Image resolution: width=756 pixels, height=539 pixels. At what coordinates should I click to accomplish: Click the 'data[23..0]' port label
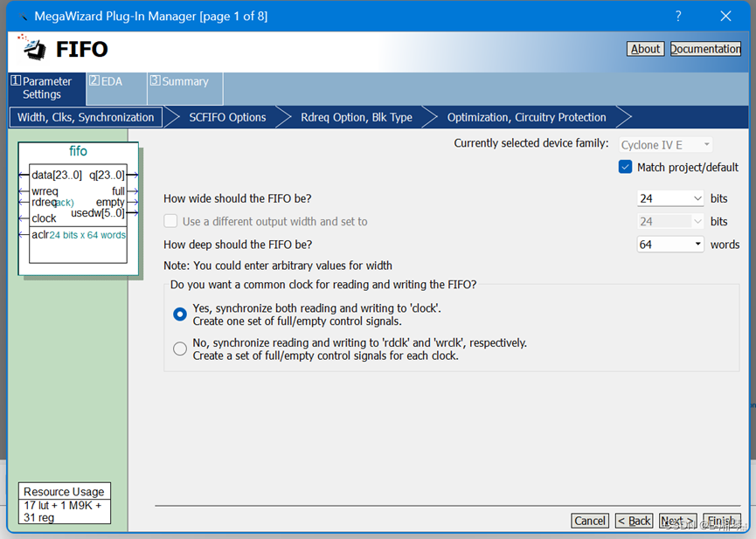point(57,175)
